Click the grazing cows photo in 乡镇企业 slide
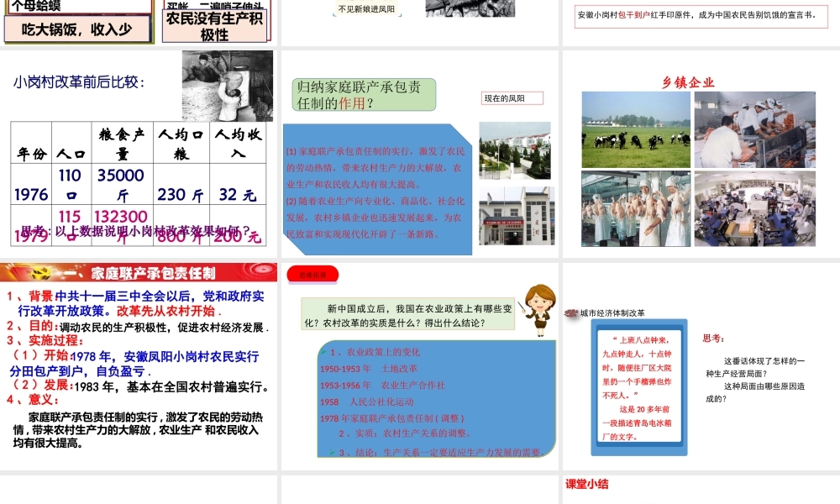This screenshot has height=504, width=840. (x=636, y=129)
